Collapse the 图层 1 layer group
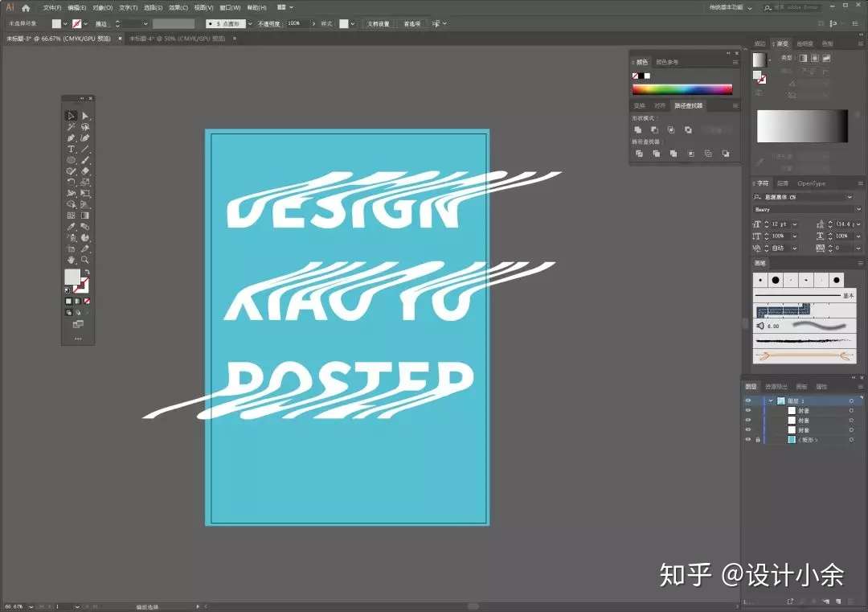Image resolution: width=868 pixels, height=612 pixels. (x=770, y=400)
